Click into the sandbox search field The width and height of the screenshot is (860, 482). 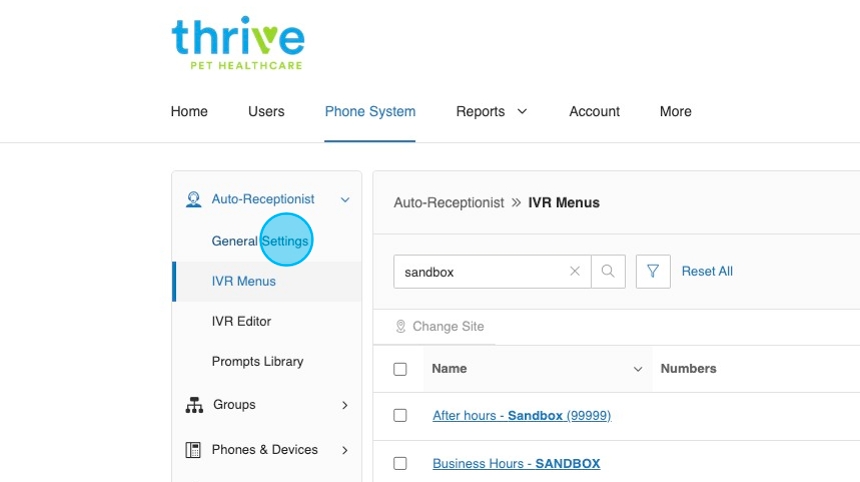480,271
